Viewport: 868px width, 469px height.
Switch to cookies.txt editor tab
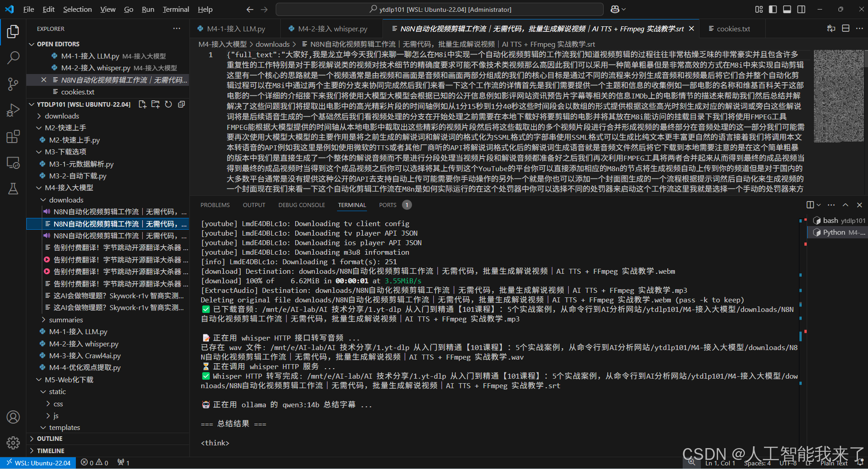[733, 29]
